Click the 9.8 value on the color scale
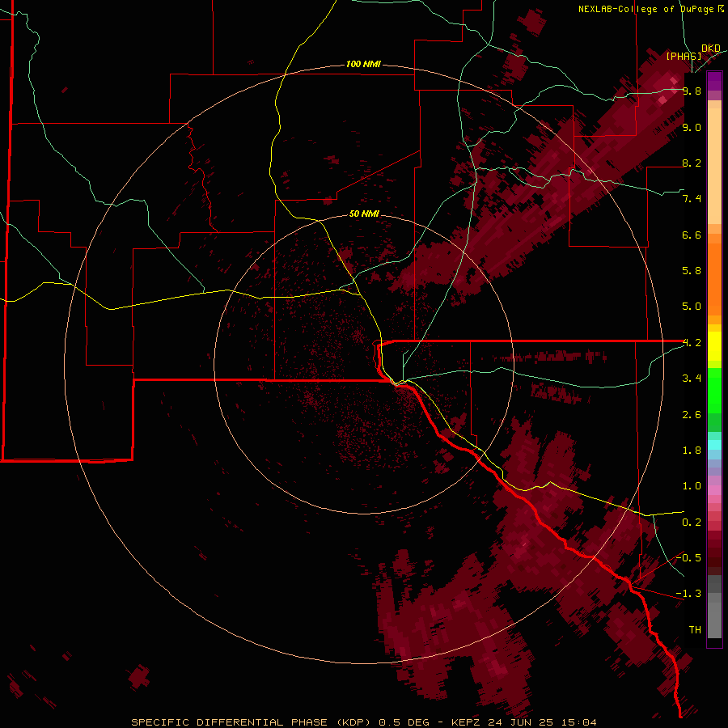The height and width of the screenshot is (728, 728). click(x=692, y=91)
